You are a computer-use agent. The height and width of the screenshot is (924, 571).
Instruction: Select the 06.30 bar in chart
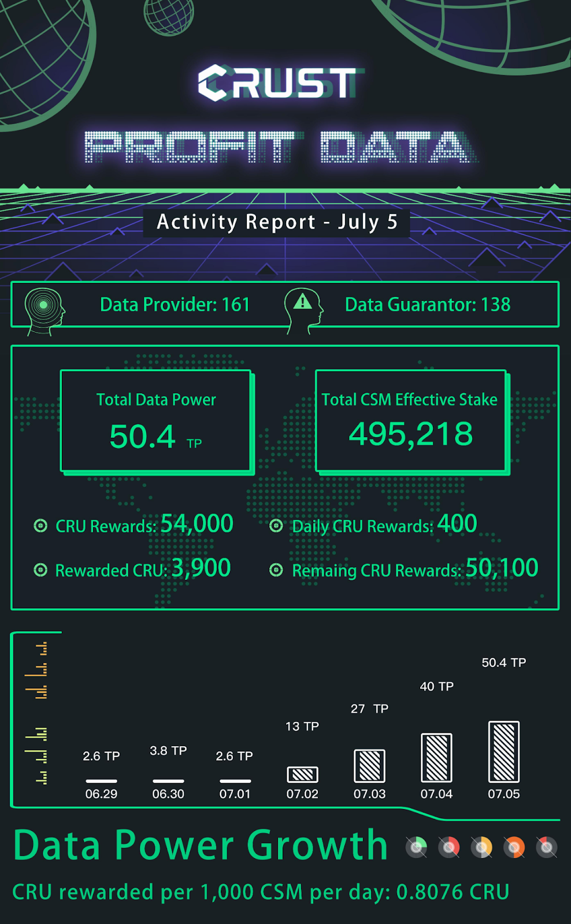click(x=168, y=781)
